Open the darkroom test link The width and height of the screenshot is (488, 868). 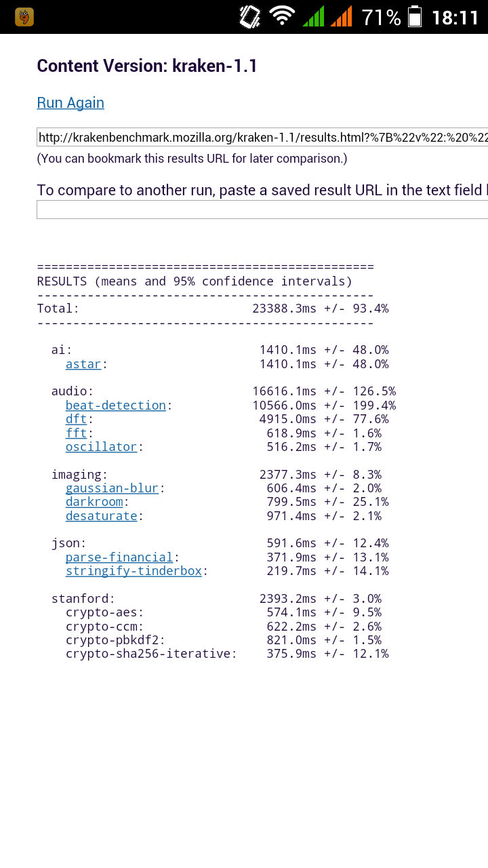pyautogui.click(x=94, y=502)
